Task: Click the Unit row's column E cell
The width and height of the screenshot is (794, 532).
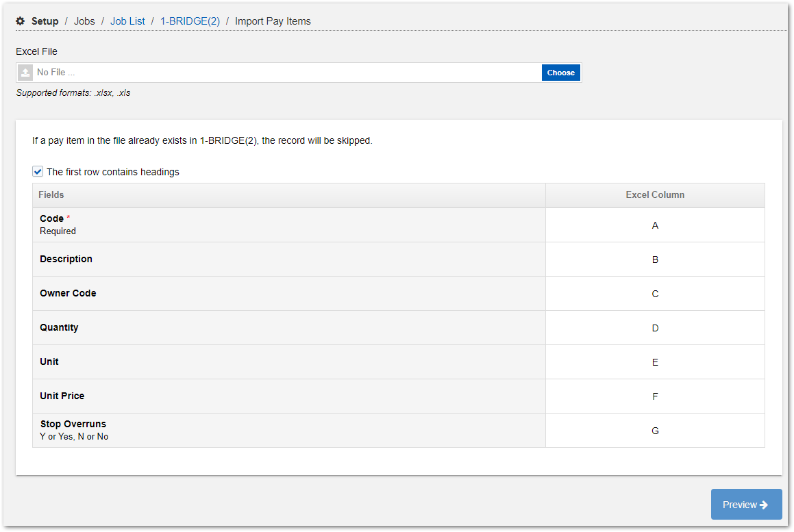Action: pos(654,362)
